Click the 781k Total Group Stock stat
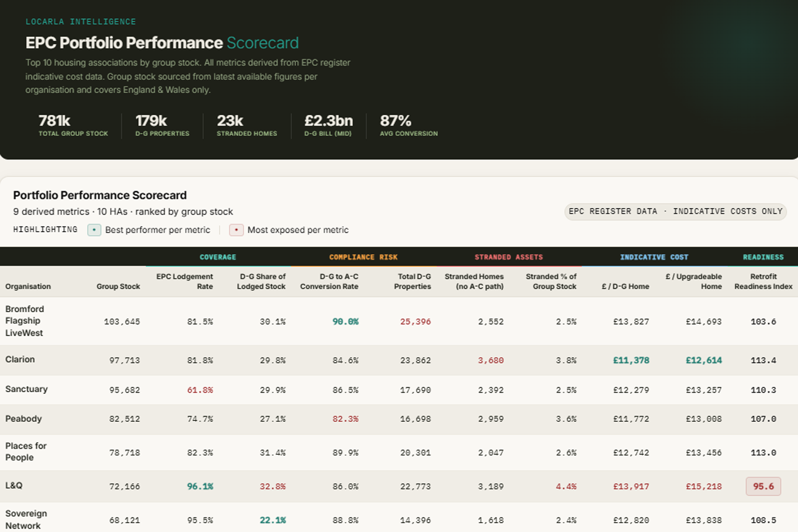 coord(73,126)
